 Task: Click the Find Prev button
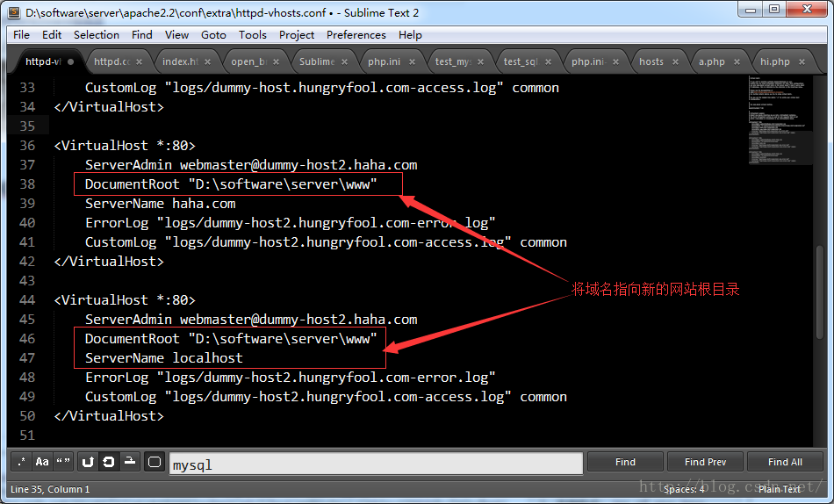(x=705, y=462)
